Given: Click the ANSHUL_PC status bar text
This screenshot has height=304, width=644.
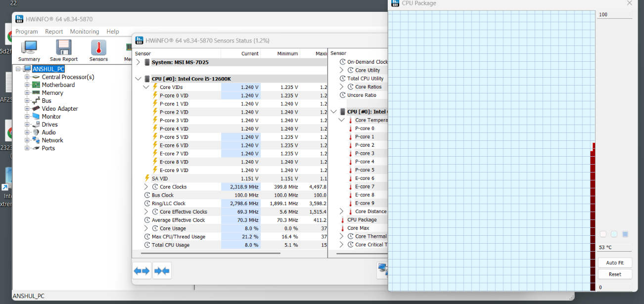Looking at the screenshot, I should [x=28, y=296].
